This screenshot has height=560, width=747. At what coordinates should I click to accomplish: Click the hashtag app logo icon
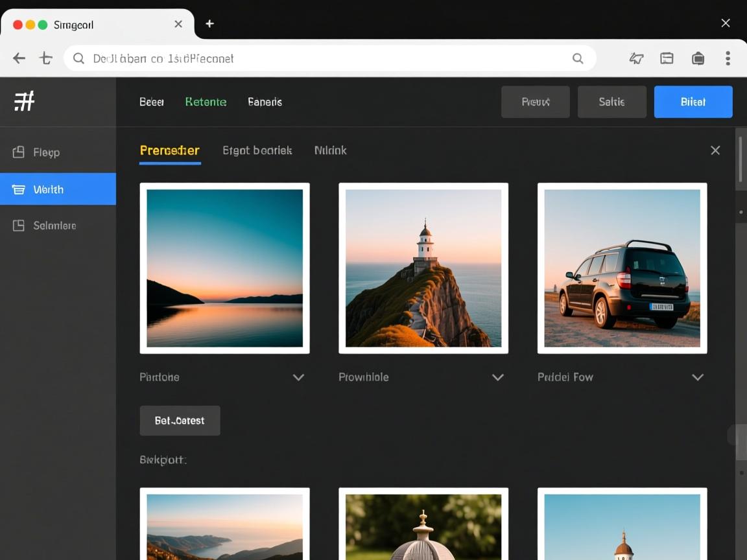25,101
